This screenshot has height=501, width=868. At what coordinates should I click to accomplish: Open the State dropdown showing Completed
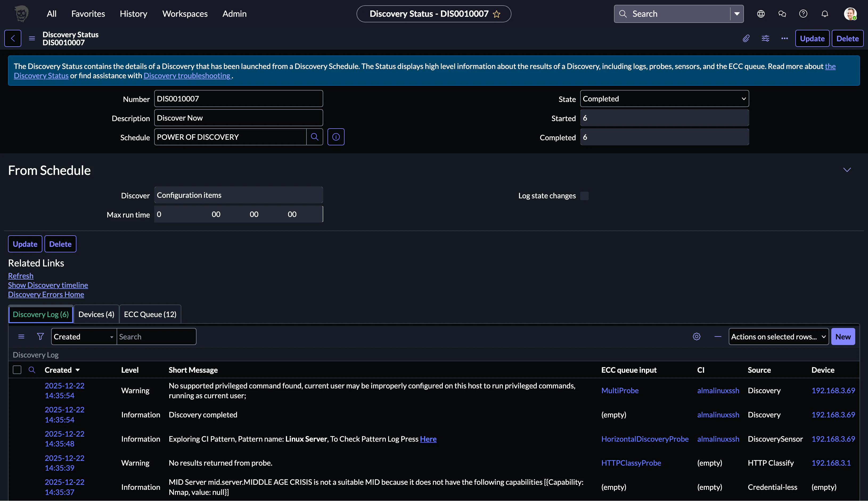point(664,99)
